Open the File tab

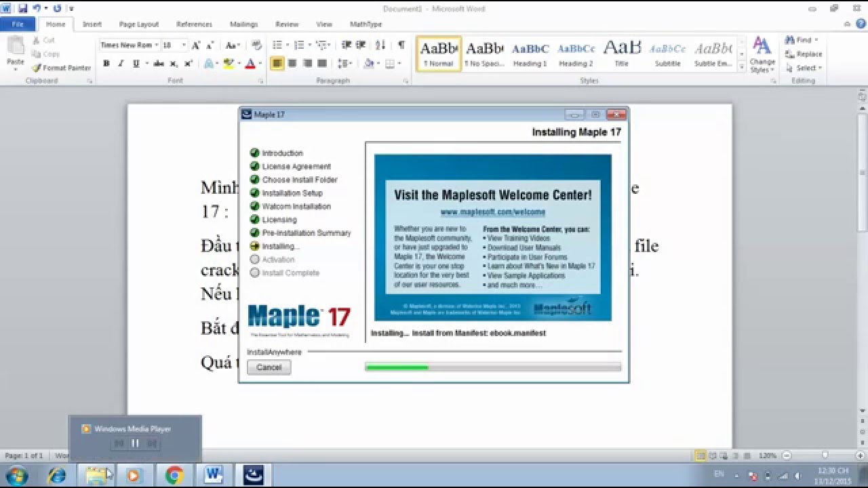pos(18,24)
